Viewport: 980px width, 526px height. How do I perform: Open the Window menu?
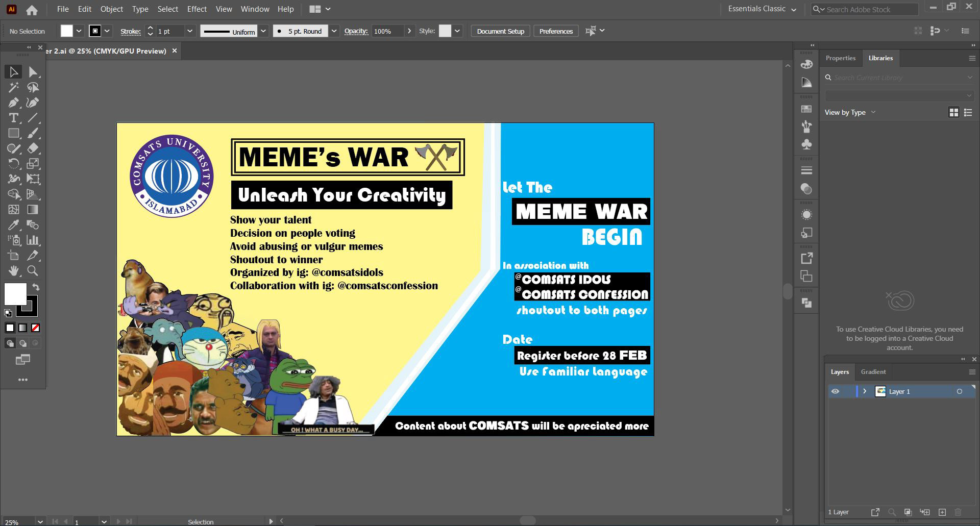pos(255,9)
